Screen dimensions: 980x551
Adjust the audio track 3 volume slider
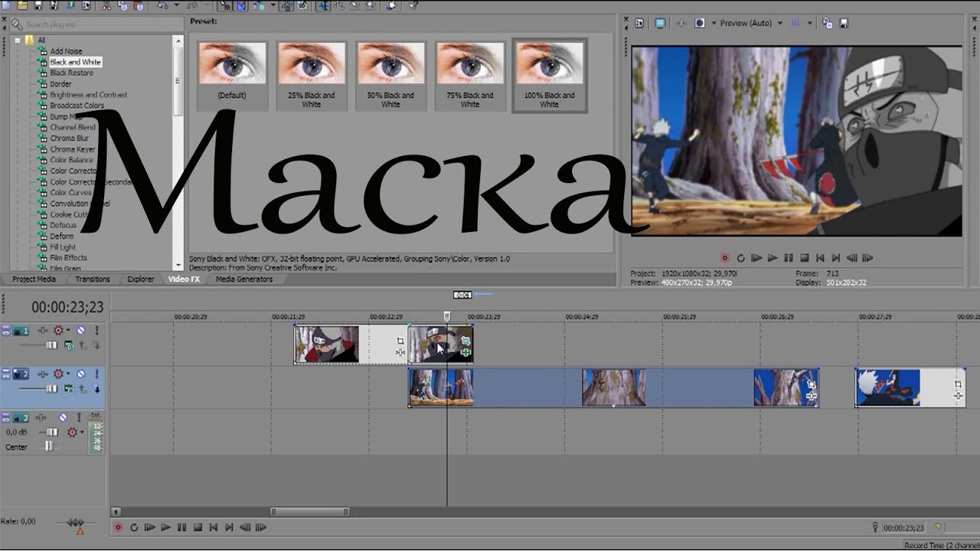(51, 432)
